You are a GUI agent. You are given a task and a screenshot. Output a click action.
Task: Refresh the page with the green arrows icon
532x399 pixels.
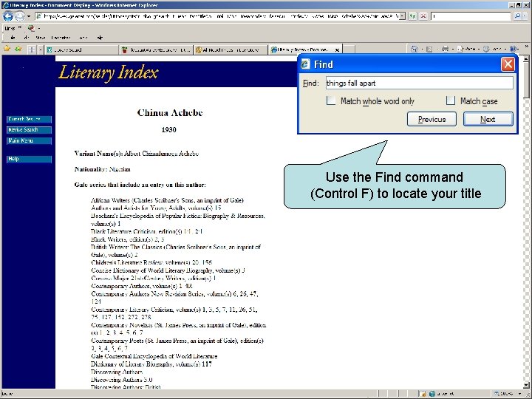tap(412, 16)
